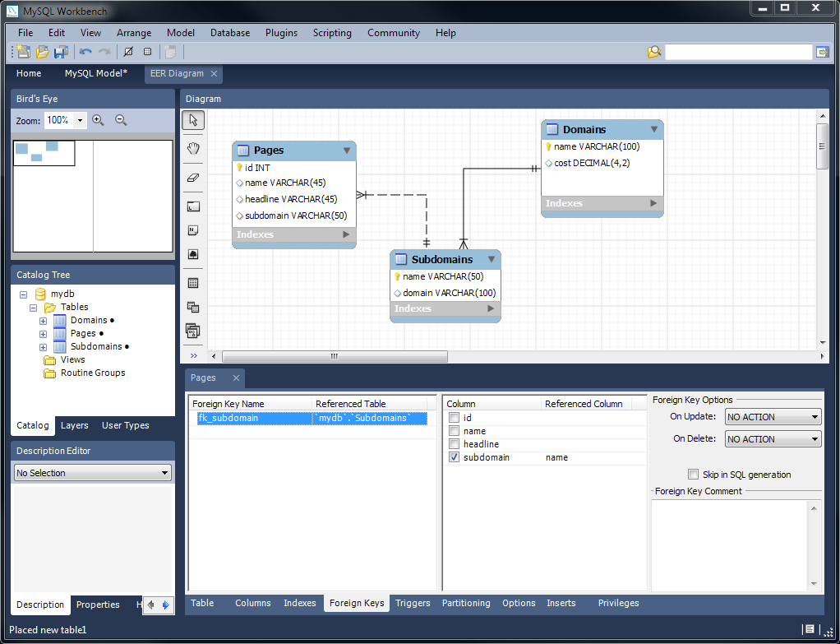Image resolution: width=840 pixels, height=644 pixels.
Task: Switch to the Columns tab
Action: [253, 603]
